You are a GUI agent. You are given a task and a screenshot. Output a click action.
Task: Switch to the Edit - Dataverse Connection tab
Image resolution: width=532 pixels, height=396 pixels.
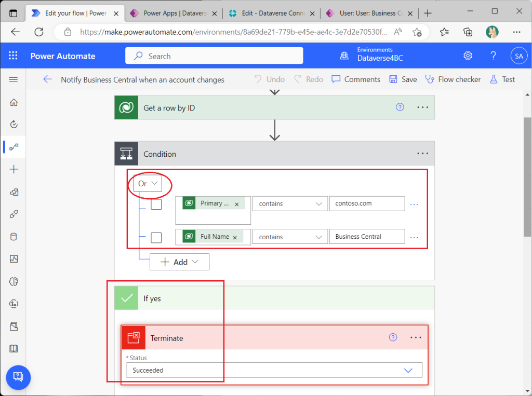(272, 13)
